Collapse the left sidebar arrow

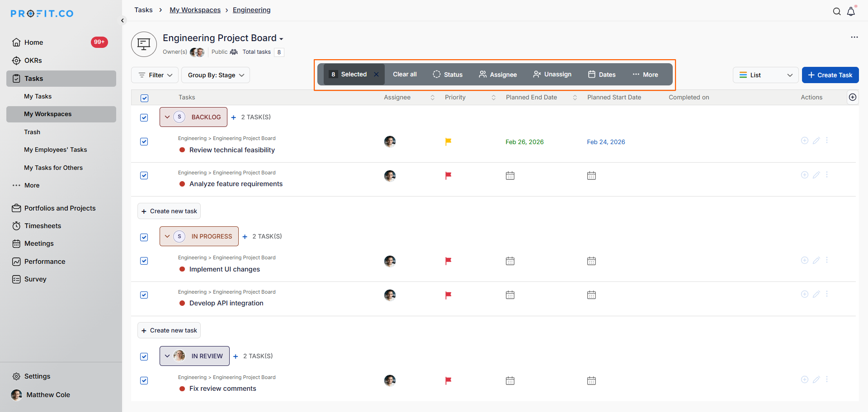(x=123, y=21)
